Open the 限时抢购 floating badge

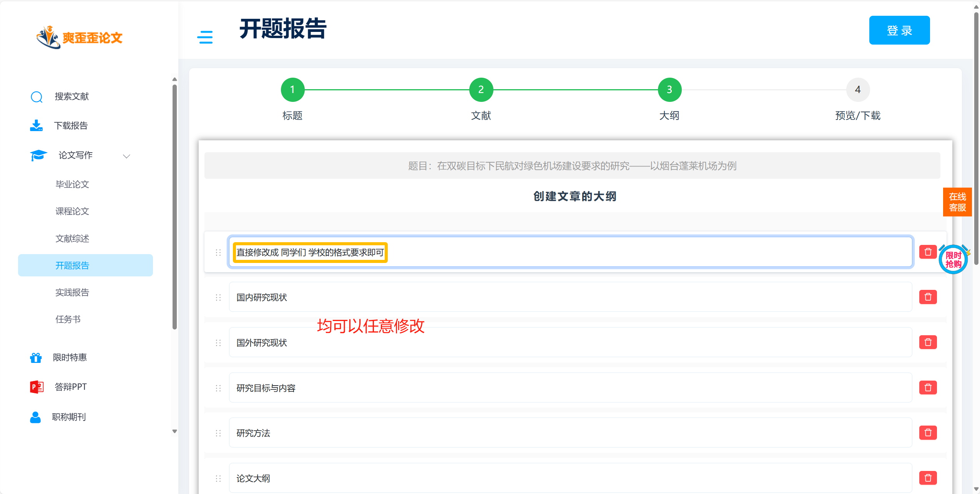pos(953,259)
